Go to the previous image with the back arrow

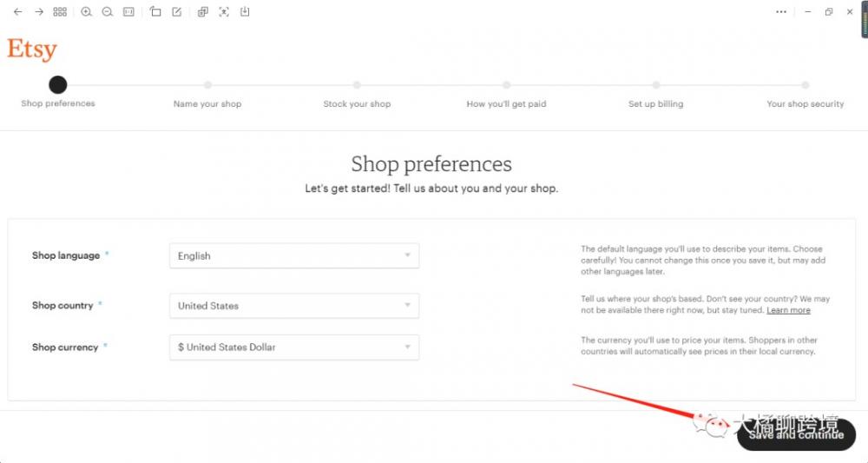click(x=17, y=11)
